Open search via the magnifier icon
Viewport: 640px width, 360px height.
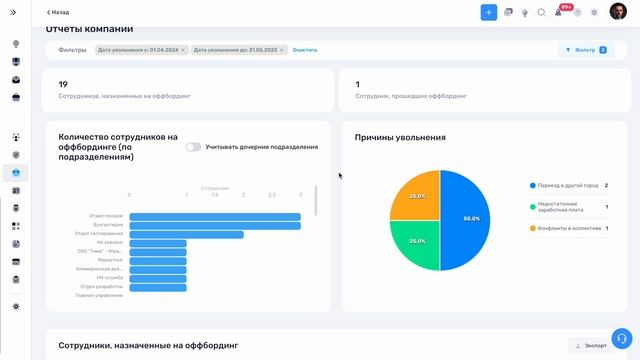tap(541, 13)
